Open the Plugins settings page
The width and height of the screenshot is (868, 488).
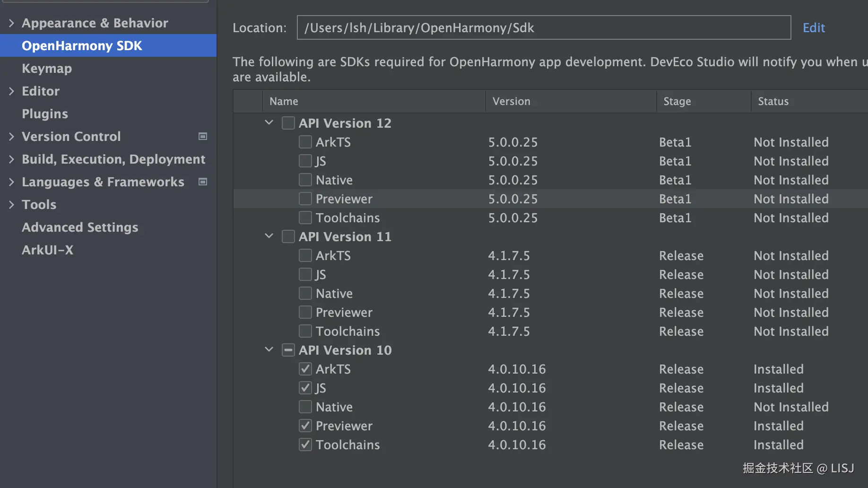pos(45,113)
